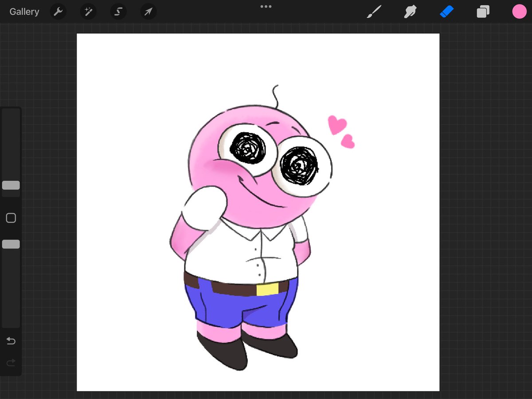The image size is (532, 399).
Task: Select the Paint brush tool
Action: point(375,12)
